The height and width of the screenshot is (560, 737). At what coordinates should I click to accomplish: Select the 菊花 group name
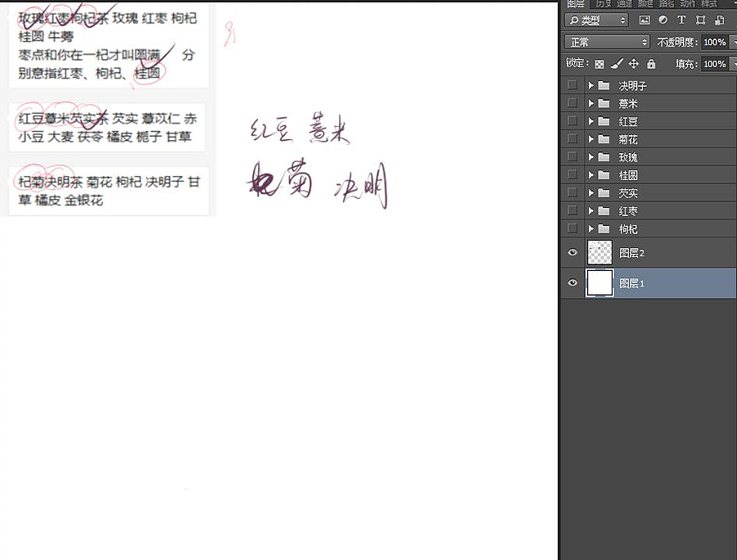click(628, 139)
